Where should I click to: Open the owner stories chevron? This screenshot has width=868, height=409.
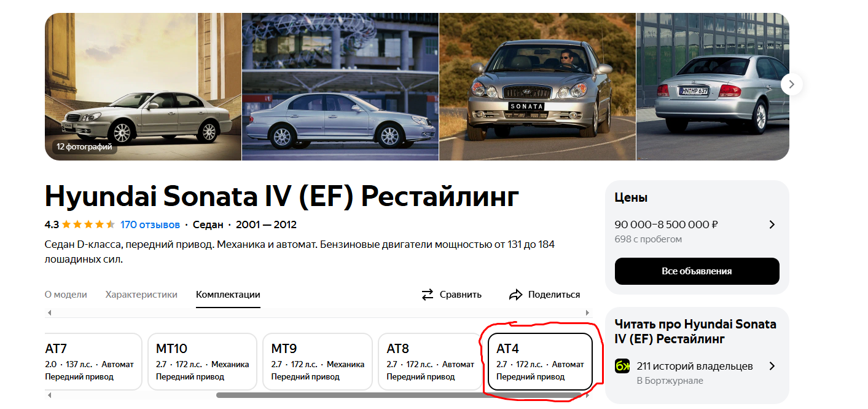[772, 366]
